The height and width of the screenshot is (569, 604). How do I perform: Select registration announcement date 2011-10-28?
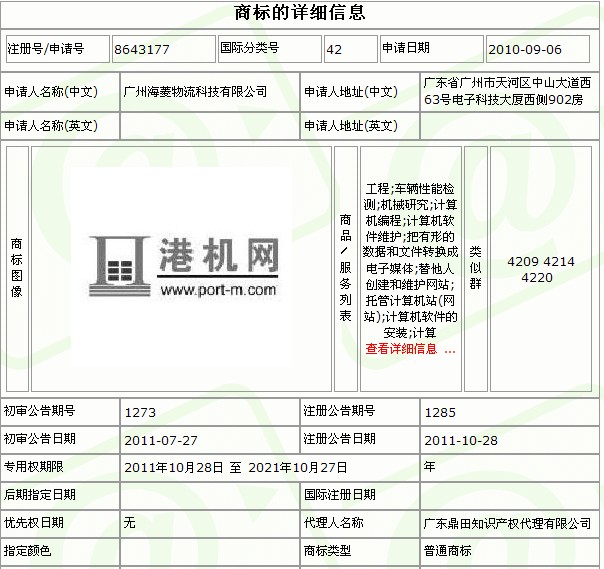(x=461, y=440)
